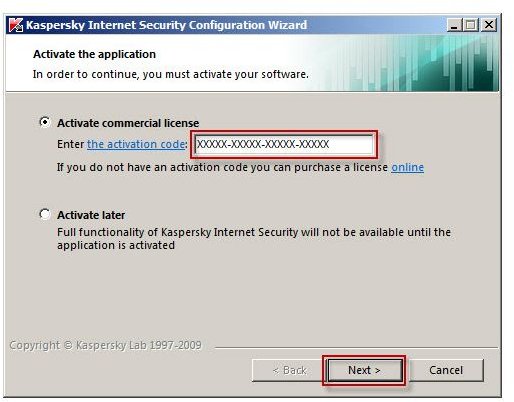
Task: Click the Activate later label text
Action: tap(91, 215)
